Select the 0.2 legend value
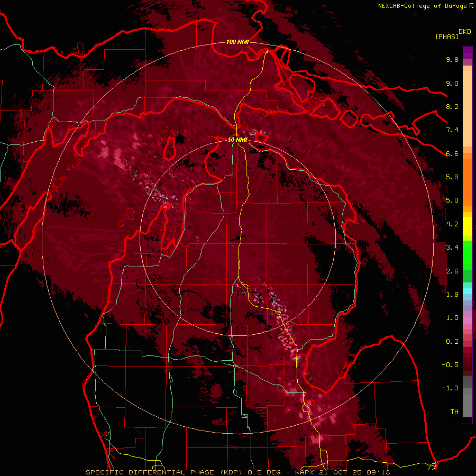 [x=452, y=342]
